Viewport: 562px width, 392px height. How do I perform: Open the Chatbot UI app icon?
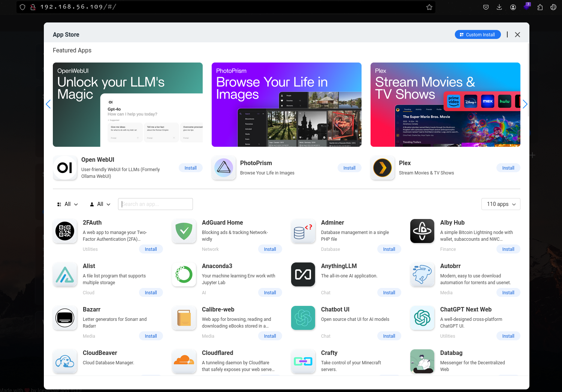click(x=303, y=318)
